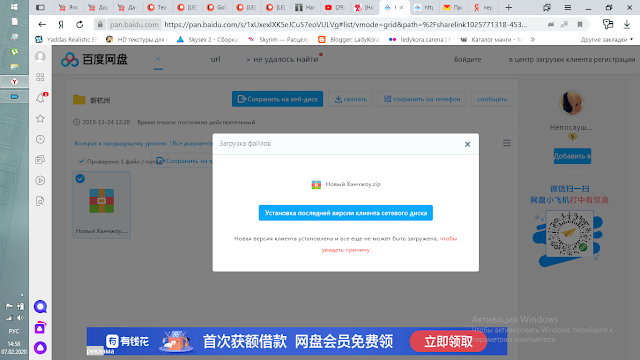Open Yandex home with the Я button
The width and height of the screenshot is (640, 360).
[61, 24]
